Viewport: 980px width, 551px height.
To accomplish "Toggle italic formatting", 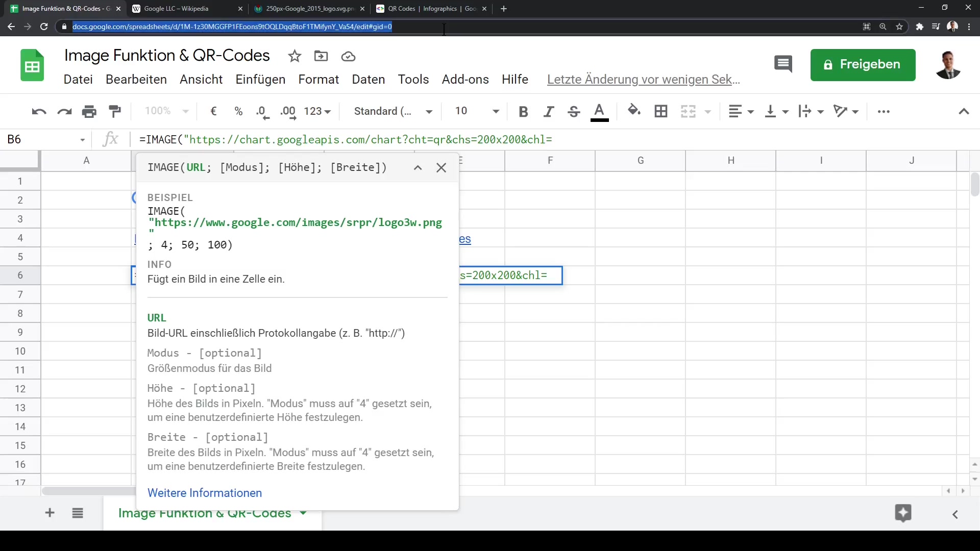I will click(x=549, y=111).
